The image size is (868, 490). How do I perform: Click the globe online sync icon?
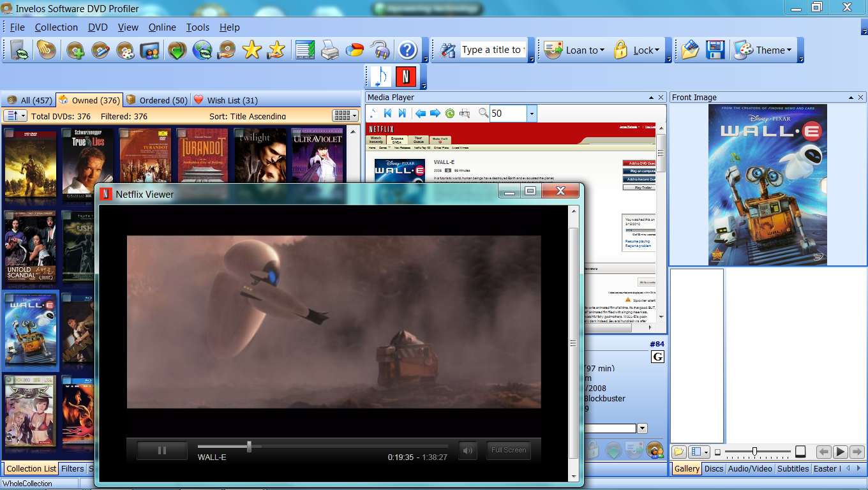coord(202,50)
